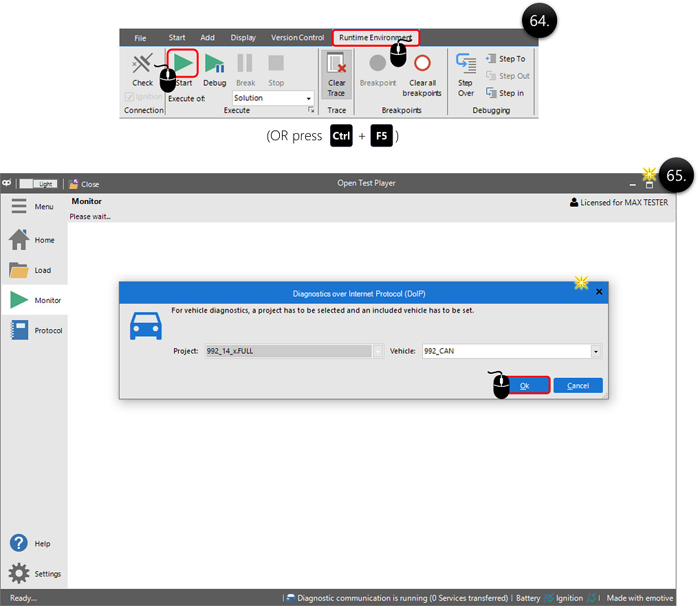Click the Step To debugging command

[505, 59]
